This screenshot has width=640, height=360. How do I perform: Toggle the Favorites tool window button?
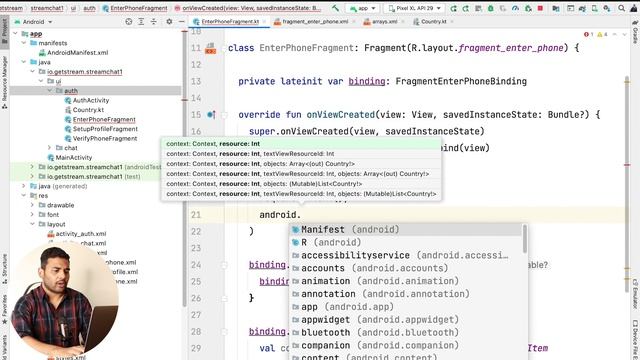[x=4, y=309]
